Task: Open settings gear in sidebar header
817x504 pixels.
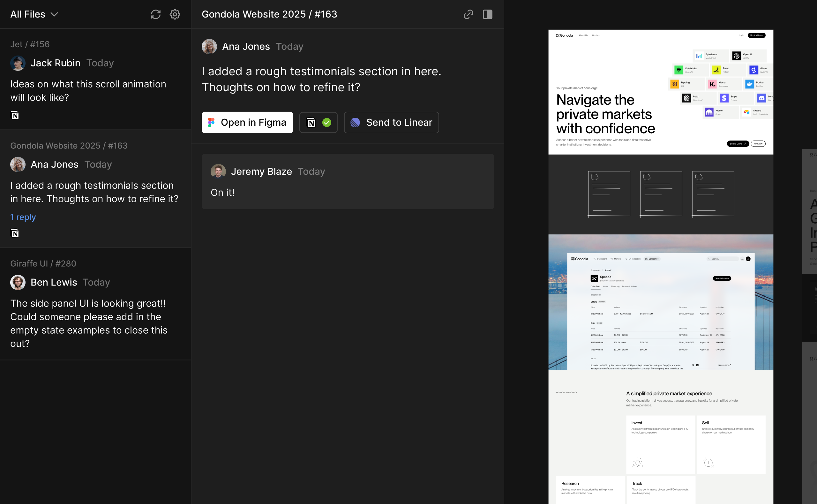Action: click(x=175, y=14)
